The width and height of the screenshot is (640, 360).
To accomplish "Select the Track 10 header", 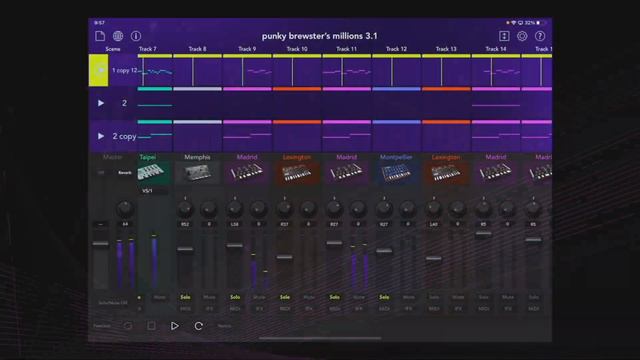I will [x=297, y=49].
